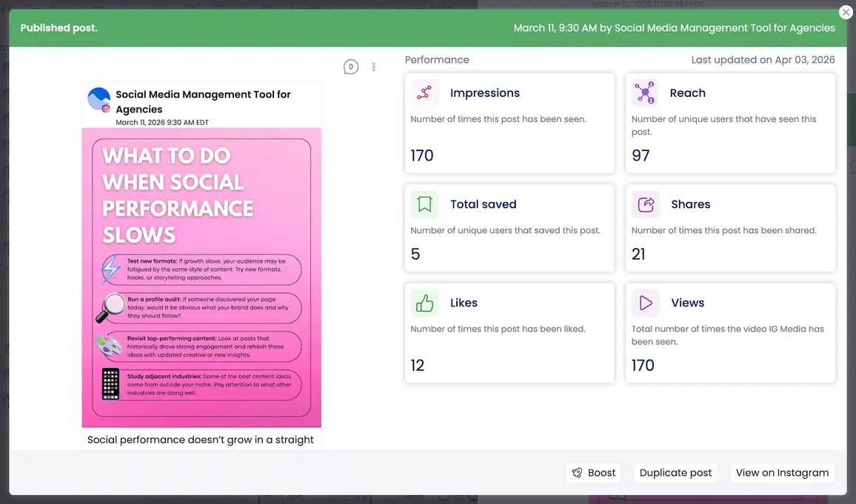Click the account avatar image
This screenshot has height=504, width=856.
(x=98, y=98)
